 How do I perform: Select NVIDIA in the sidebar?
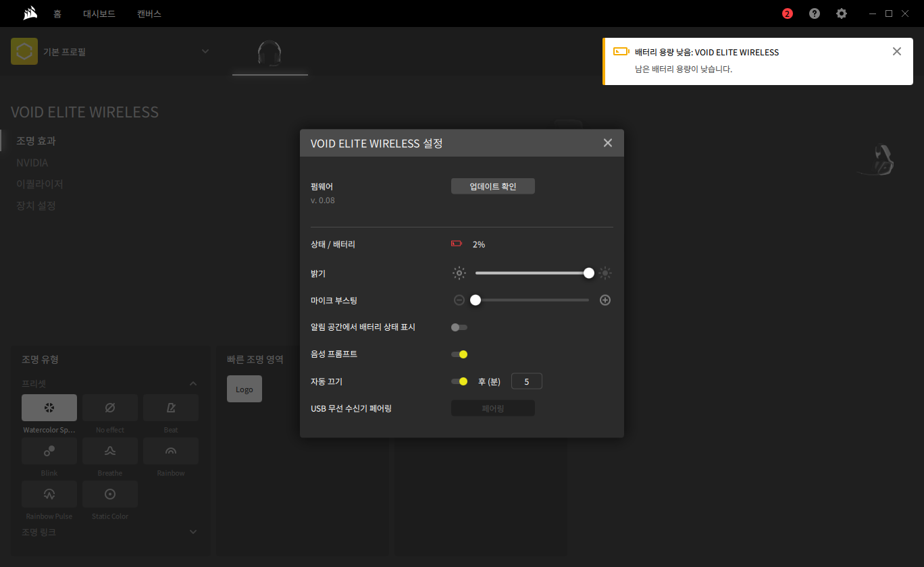pyautogui.click(x=32, y=163)
